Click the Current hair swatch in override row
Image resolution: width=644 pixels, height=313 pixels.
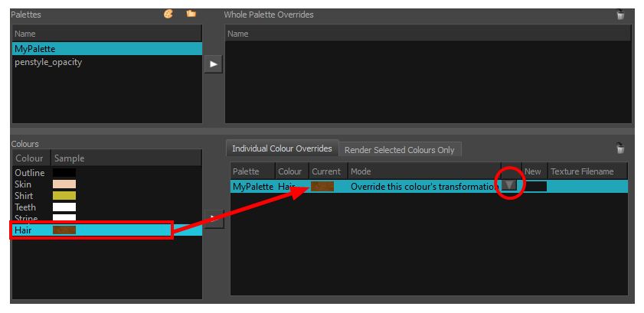point(322,186)
